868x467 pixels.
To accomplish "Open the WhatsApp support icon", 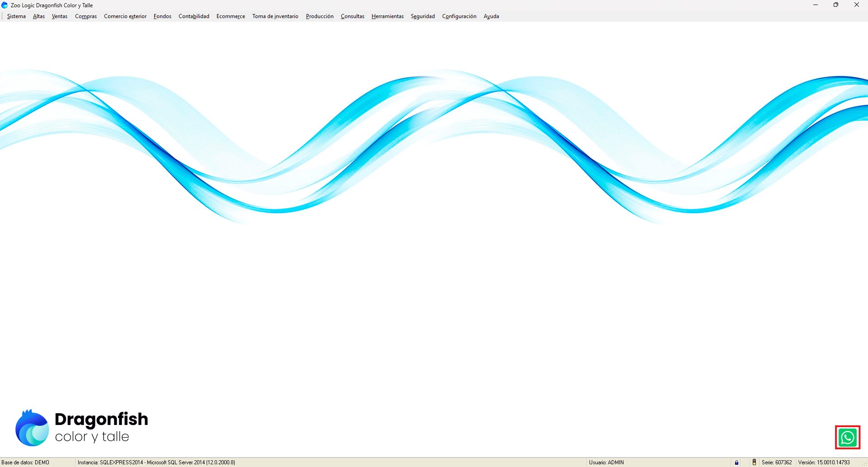I will click(x=847, y=437).
